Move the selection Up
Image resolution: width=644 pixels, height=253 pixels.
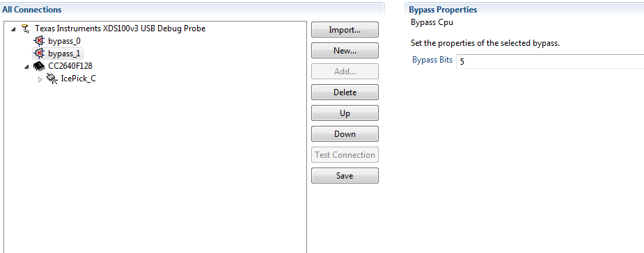tap(345, 113)
